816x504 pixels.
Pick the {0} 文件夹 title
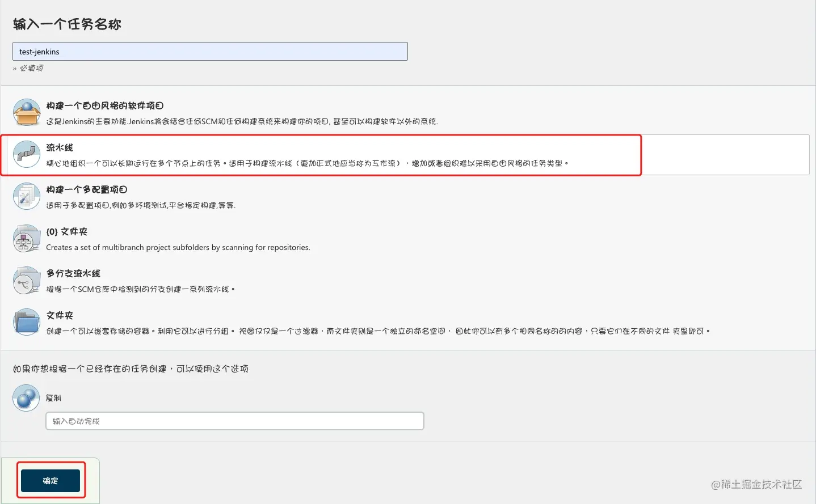tap(67, 231)
